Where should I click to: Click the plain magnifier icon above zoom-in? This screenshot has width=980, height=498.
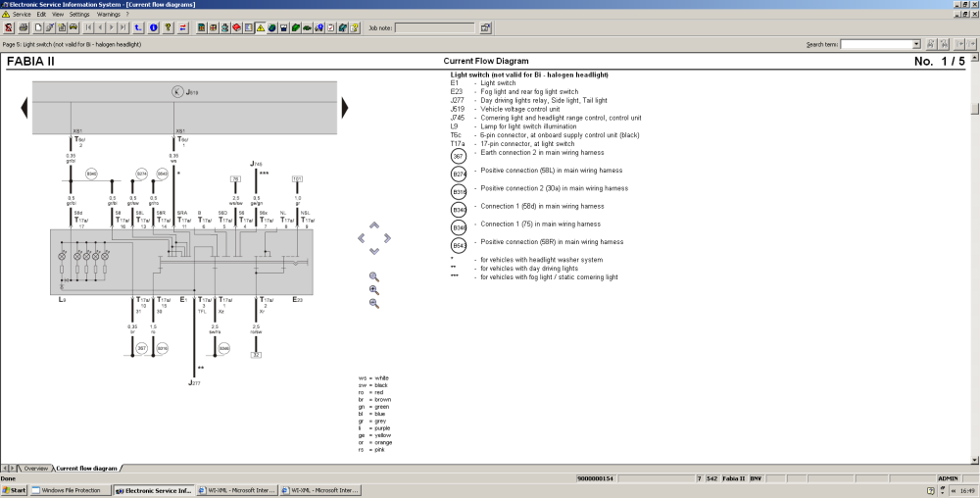tap(373, 276)
